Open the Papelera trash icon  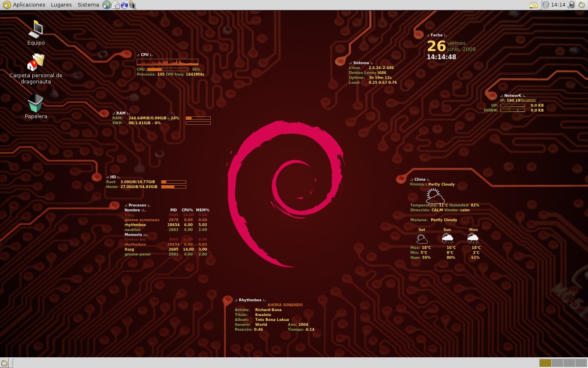coord(36,103)
